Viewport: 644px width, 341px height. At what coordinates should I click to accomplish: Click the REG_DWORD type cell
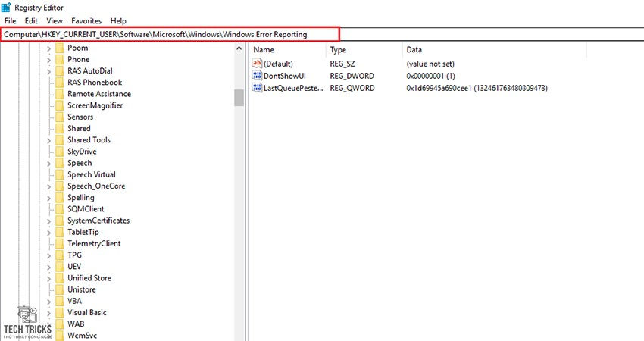click(x=352, y=76)
